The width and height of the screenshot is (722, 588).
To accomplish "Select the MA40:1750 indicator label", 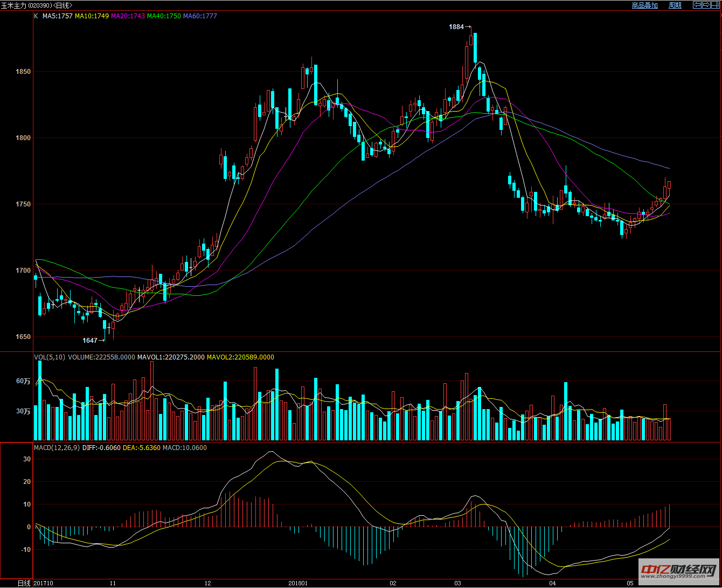I will click(164, 16).
